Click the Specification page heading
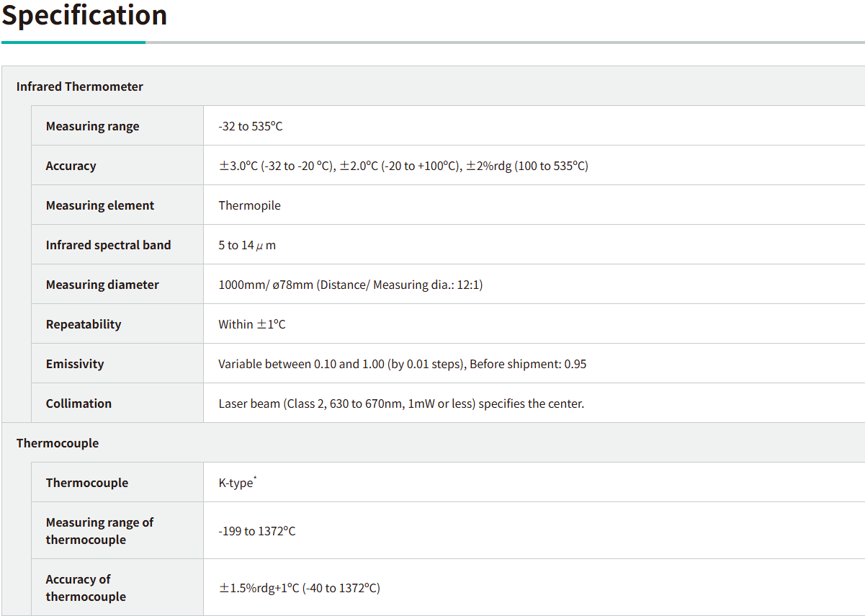 tap(84, 16)
